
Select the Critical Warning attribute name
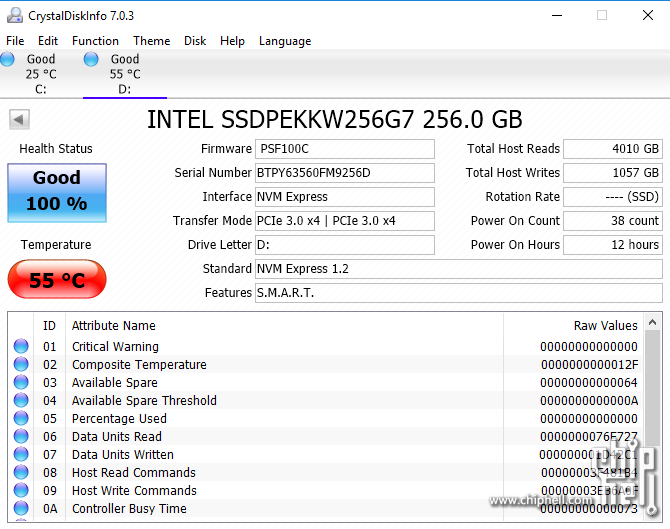(115, 347)
